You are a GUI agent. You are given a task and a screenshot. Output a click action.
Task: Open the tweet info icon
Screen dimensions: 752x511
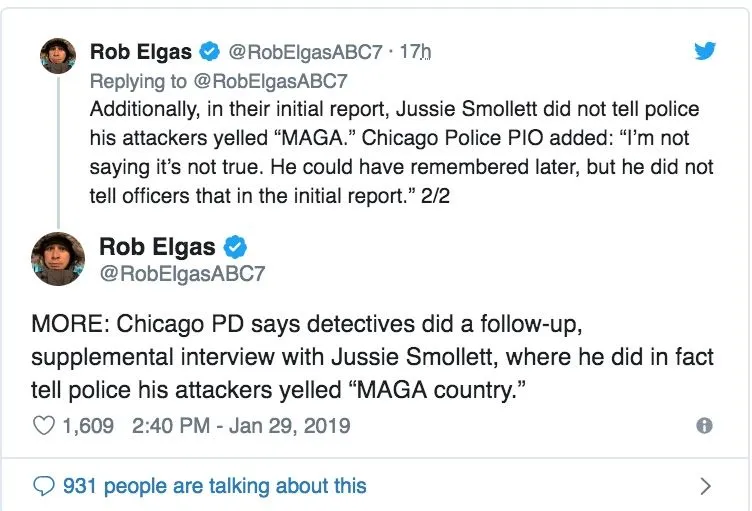(x=704, y=426)
